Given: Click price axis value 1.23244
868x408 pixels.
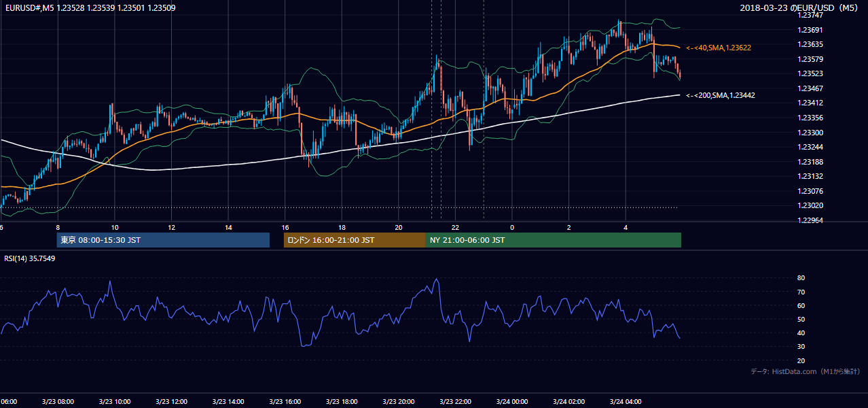Looking at the screenshot, I should point(810,147).
